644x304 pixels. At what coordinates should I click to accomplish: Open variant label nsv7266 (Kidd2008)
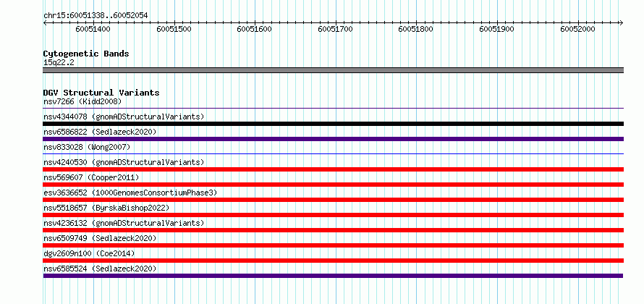coord(82,101)
